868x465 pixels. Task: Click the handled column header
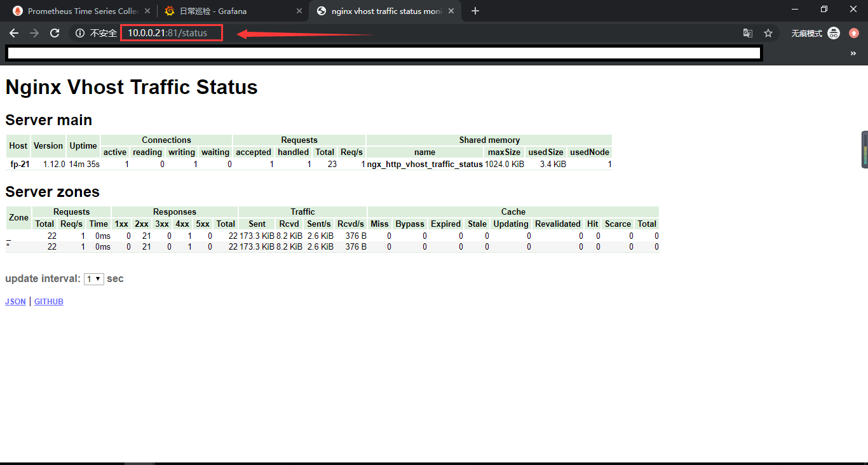(x=294, y=152)
